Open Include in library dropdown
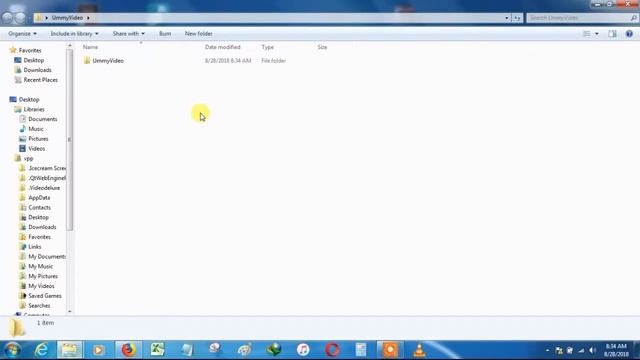640x360 pixels. click(x=74, y=33)
